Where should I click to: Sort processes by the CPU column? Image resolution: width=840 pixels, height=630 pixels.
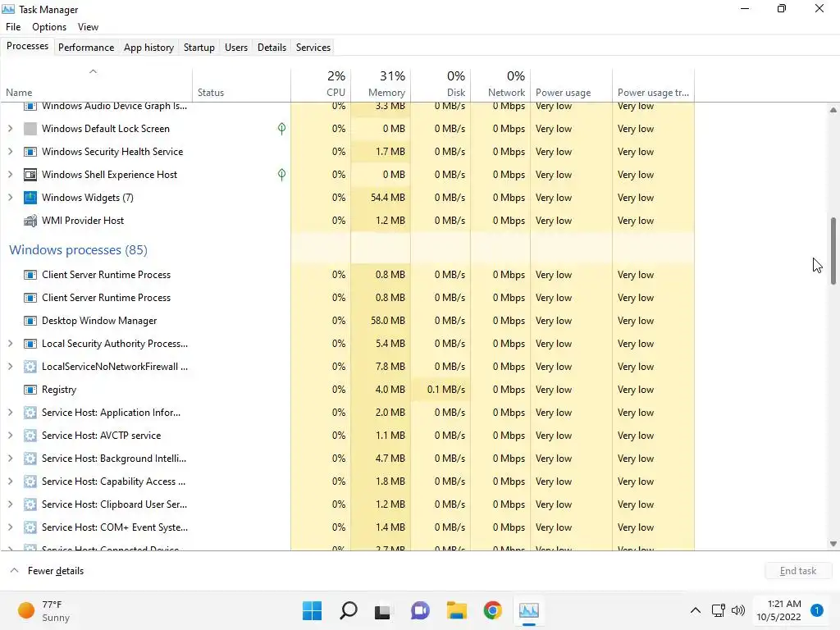(x=321, y=84)
